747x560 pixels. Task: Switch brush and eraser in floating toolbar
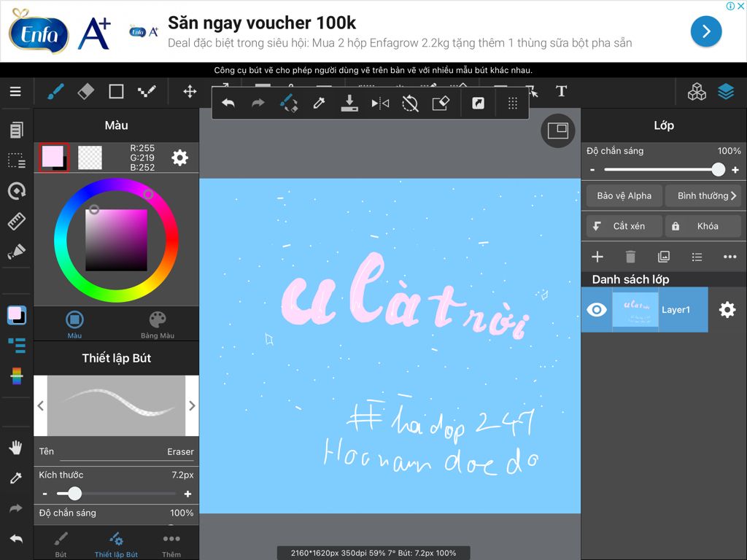click(x=288, y=103)
